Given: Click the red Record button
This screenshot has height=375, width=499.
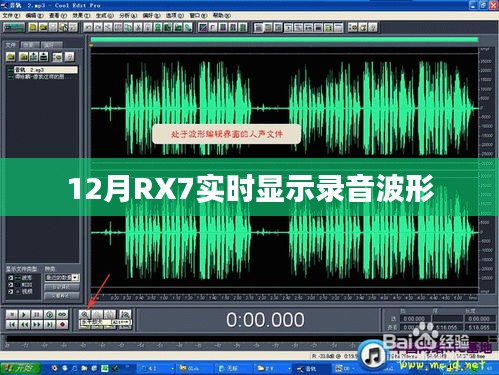Looking at the screenshot, I should click(x=62, y=324).
